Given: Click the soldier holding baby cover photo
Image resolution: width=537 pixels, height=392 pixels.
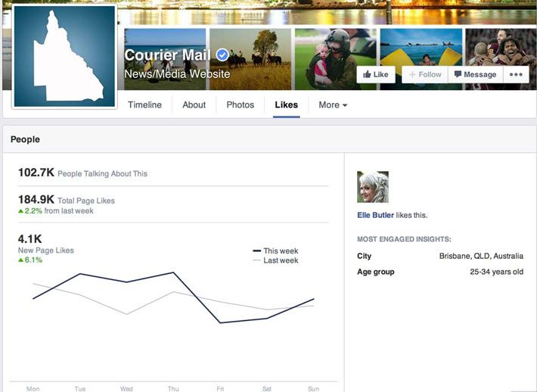Looking at the screenshot, I should click(336, 59).
